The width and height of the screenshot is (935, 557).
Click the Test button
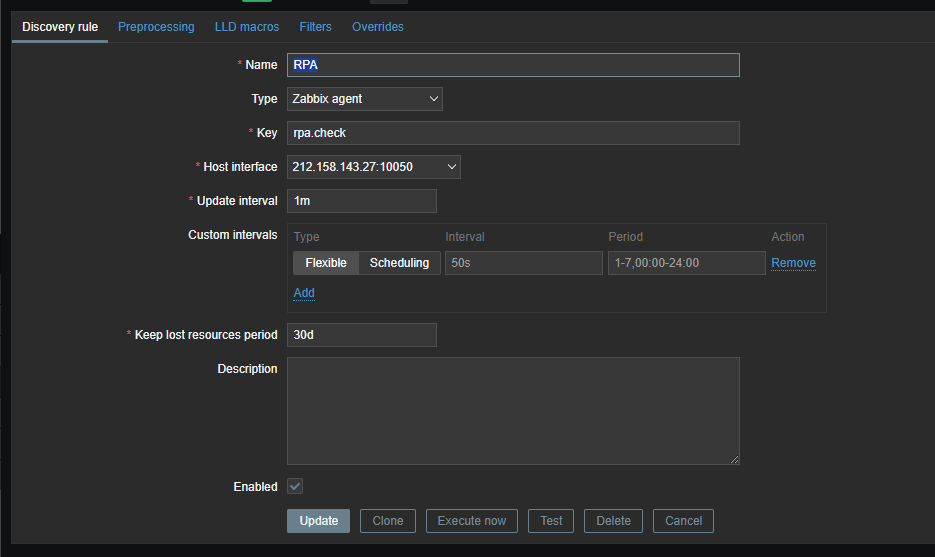click(551, 521)
